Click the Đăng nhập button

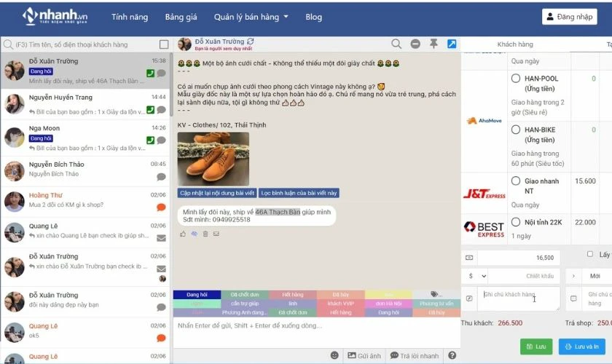(x=570, y=17)
